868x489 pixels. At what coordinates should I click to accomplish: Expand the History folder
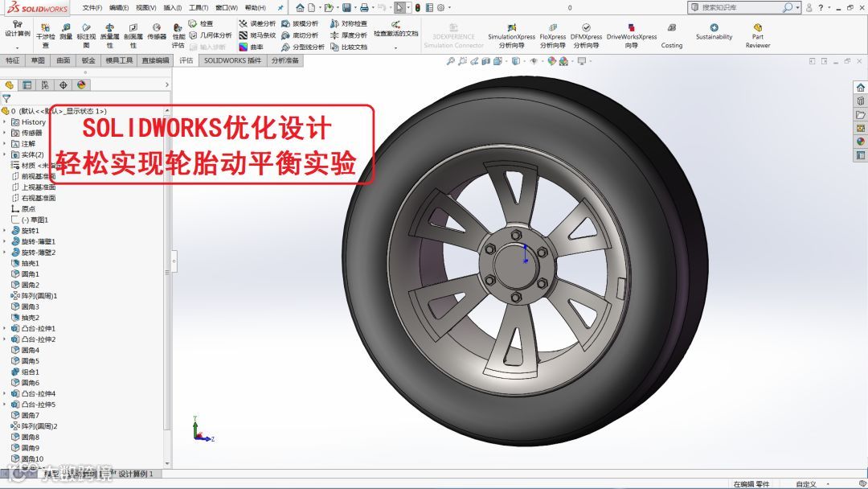[x=5, y=121]
